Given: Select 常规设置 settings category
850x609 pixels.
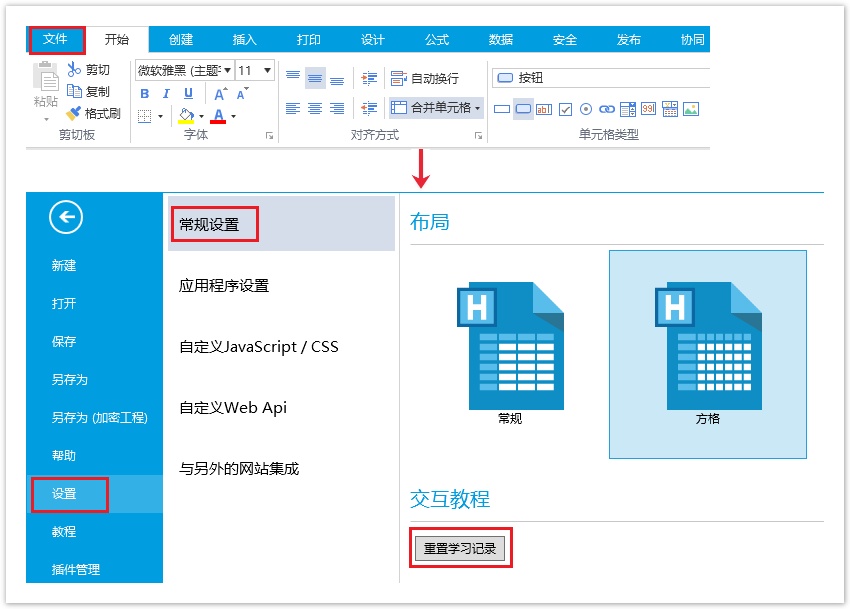Looking at the screenshot, I should pos(281,224).
